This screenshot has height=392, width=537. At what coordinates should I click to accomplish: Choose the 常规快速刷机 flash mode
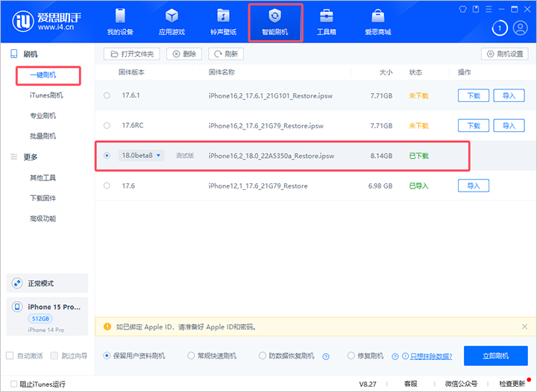point(192,355)
